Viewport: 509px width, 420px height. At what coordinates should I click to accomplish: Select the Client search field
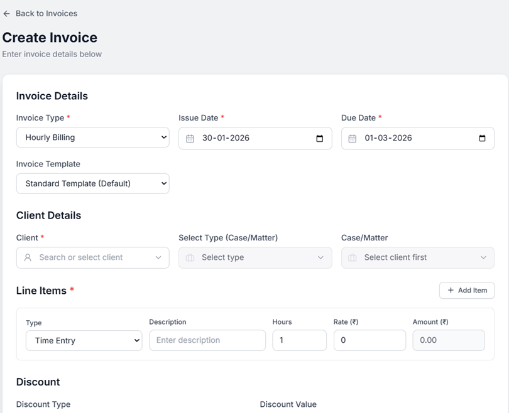[x=92, y=257]
